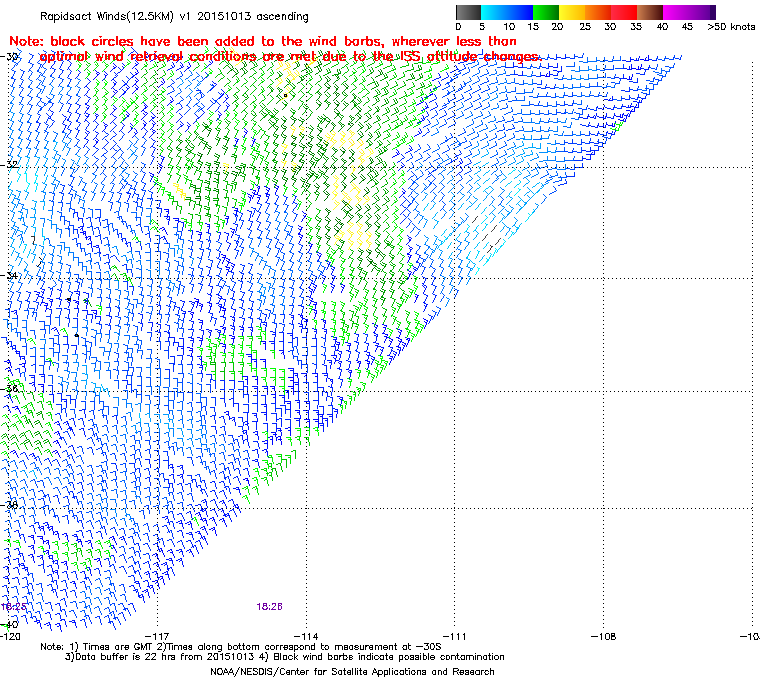Click the red 30-35 knots color swatch
760x688 pixels.
[x=624, y=12]
